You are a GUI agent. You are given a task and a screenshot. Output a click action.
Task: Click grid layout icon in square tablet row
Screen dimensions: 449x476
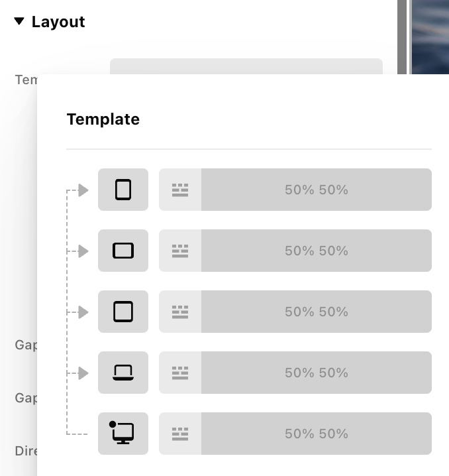coord(180,312)
